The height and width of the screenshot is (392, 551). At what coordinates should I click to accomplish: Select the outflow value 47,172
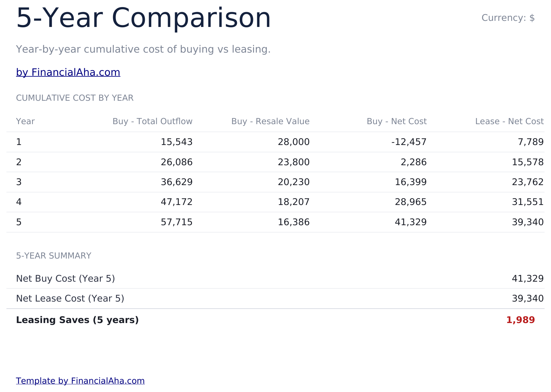point(177,202)
